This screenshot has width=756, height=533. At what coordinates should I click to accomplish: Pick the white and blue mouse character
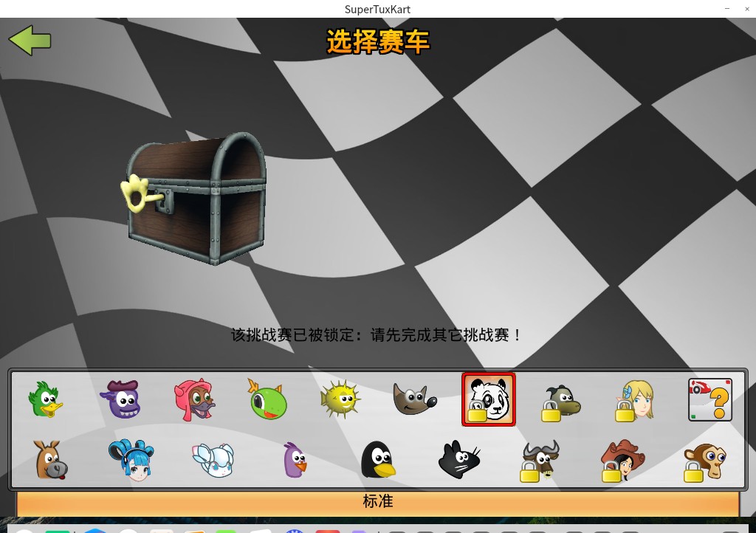[213, 460]
